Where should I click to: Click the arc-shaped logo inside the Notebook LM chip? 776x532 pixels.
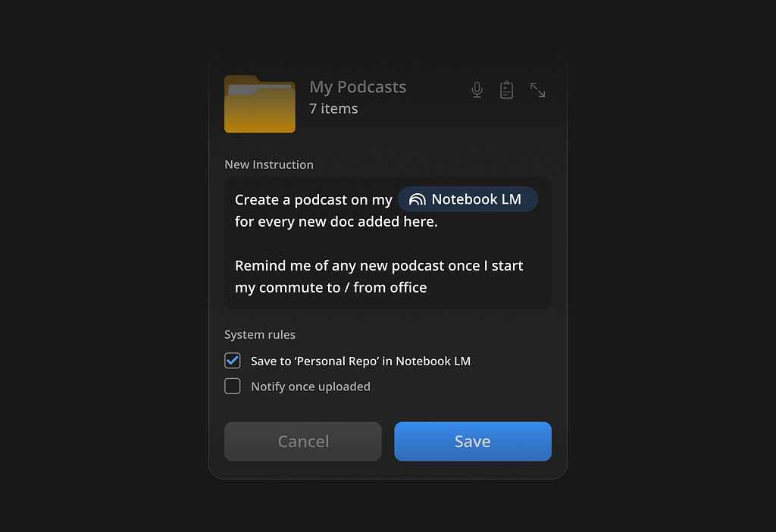418,199
